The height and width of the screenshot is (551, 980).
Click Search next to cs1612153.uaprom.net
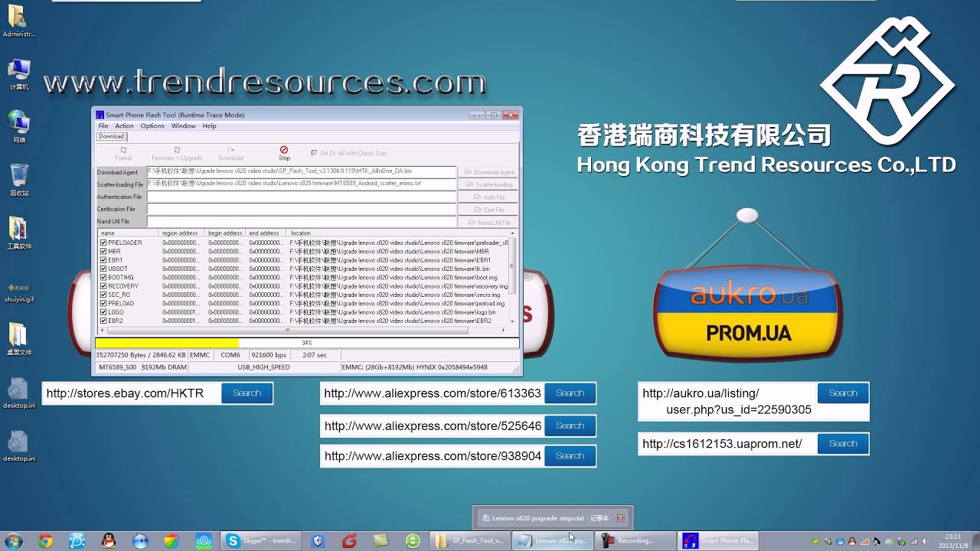(x=843, y=444)
